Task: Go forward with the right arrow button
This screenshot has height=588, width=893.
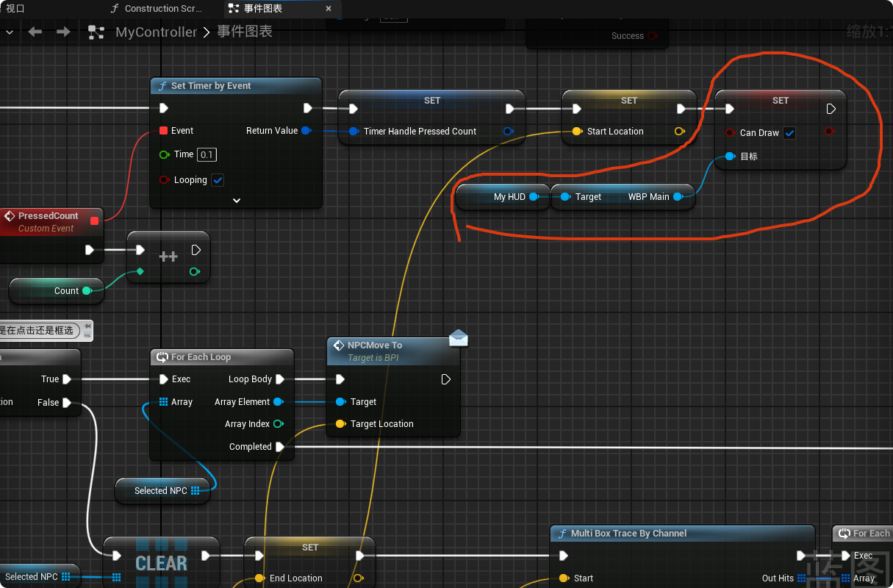Action: [x=64, y=32]
